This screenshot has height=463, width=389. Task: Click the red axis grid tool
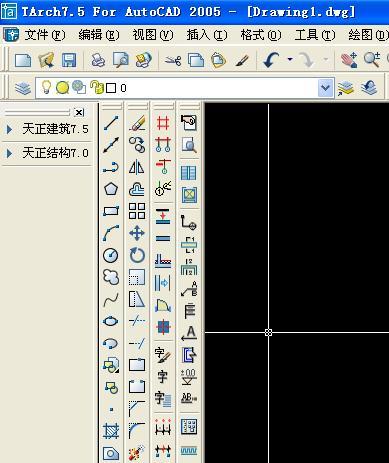pyautogui.click(x=163, y=123)
